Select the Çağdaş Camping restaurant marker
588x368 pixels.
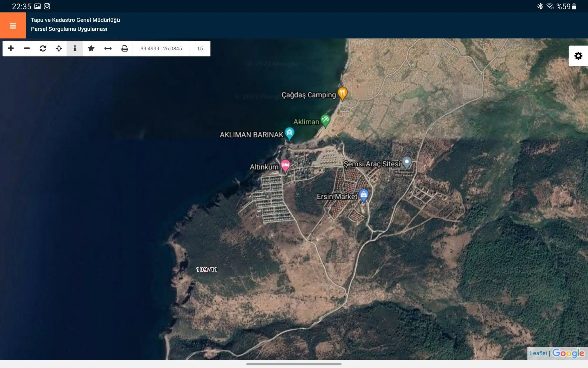point(343,94)
